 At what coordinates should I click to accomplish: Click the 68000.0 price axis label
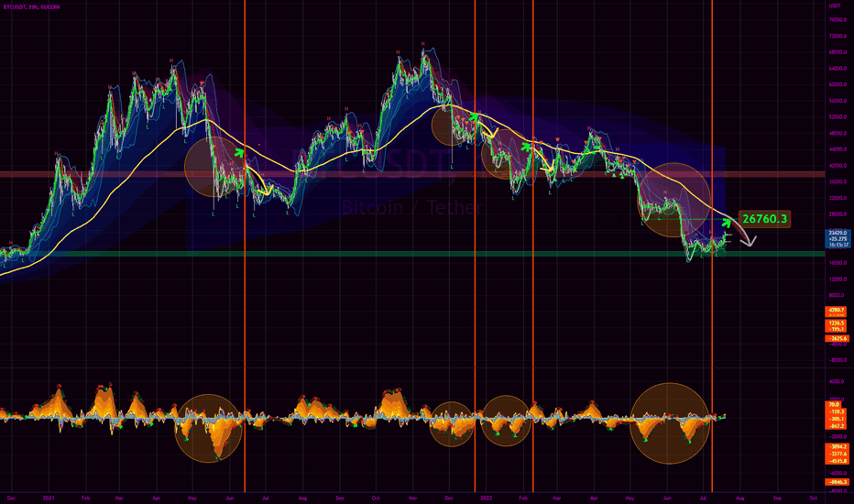(838, 52)
